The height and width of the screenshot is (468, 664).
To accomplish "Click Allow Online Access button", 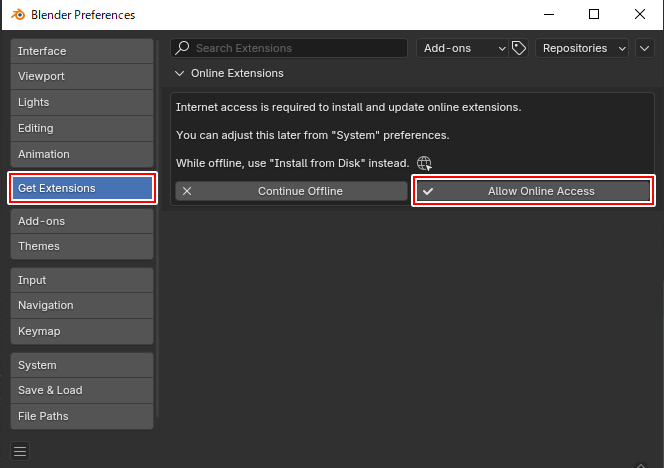I will 533,191.
